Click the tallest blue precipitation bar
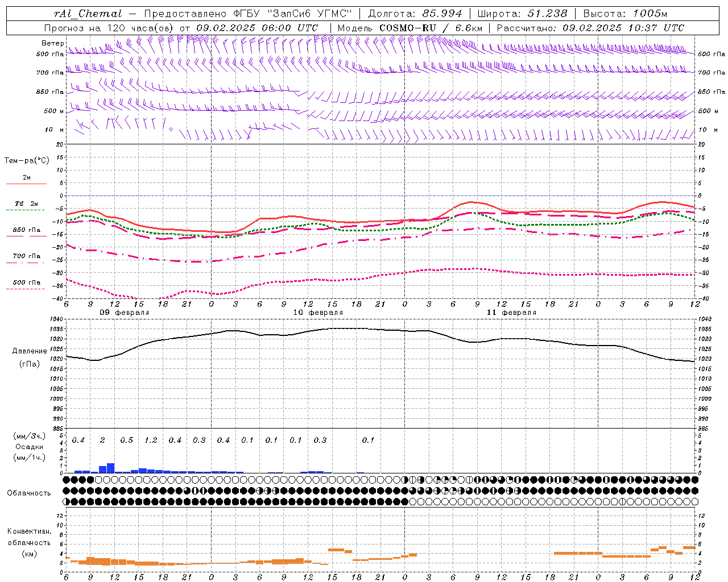Viewport: 728px width, 582px height. [x=110, y=468]
